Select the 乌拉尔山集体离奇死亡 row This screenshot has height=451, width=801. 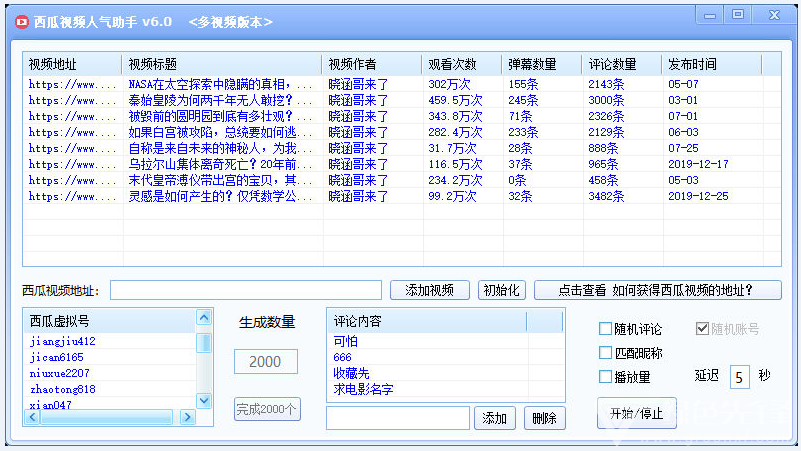(402, 164)
